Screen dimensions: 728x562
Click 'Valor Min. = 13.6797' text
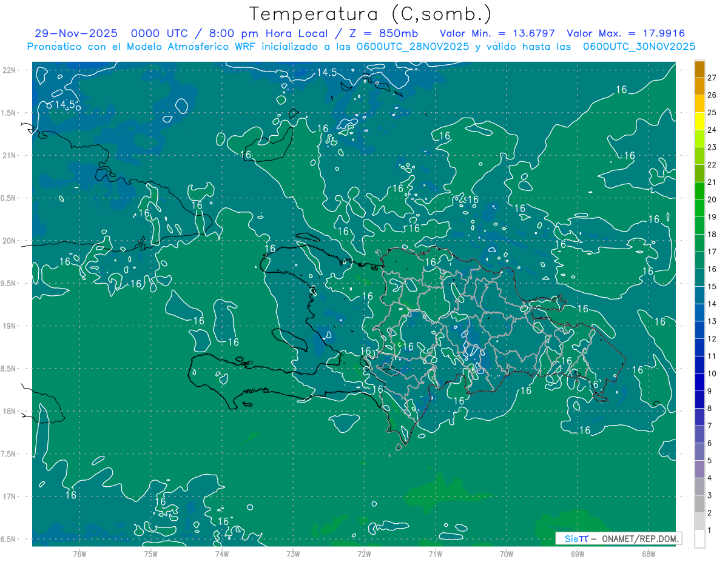coord(497,33)
